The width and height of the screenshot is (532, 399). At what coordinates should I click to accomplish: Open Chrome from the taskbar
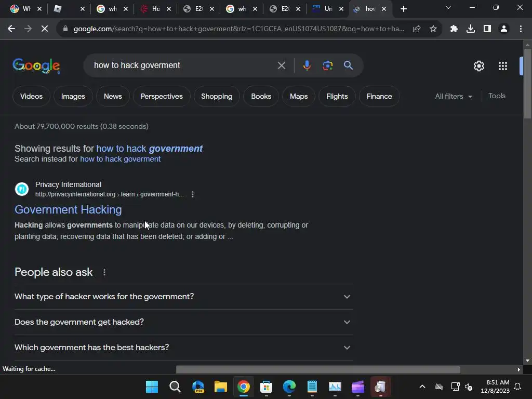(243, 387)
